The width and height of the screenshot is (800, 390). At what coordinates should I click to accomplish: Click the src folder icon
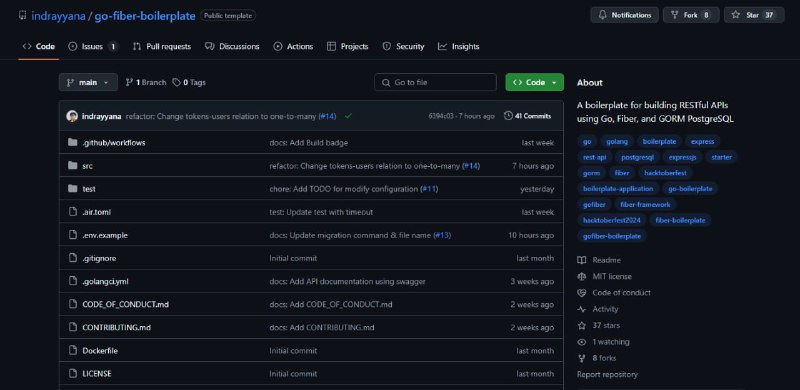click(x=72, y=166)
